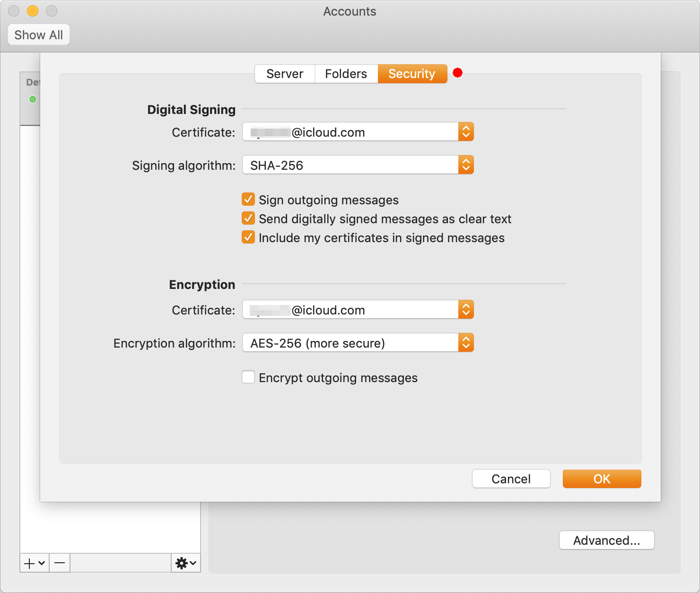Click the yellow minimize window button
This screenshot has height=593, width=700.
tap(33, 11)
